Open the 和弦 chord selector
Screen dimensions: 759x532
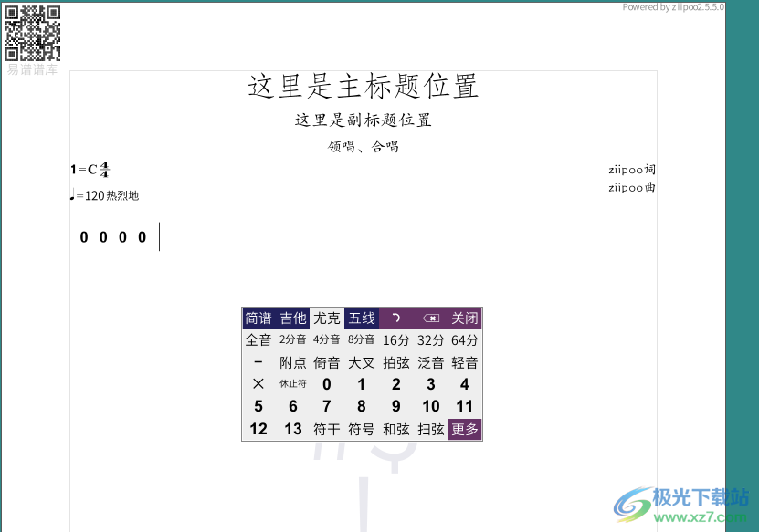pyautogui.click(x=395, y=428)
